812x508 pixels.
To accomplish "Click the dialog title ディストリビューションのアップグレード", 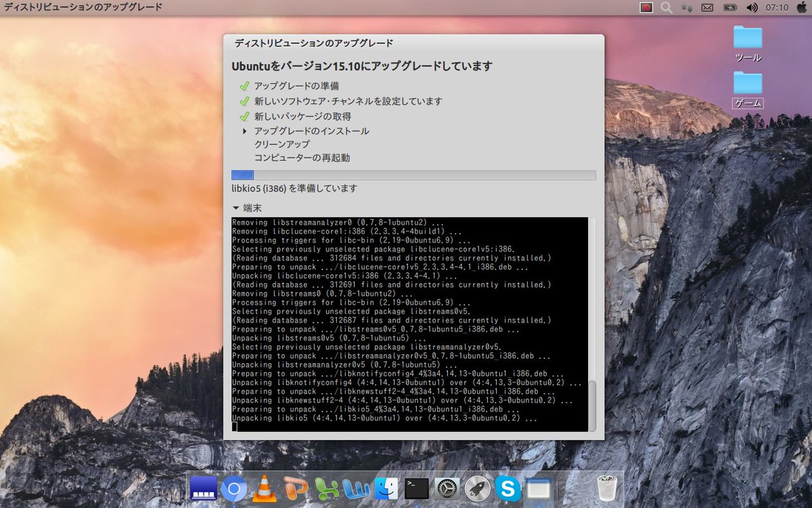I will [x=313, y=43].
